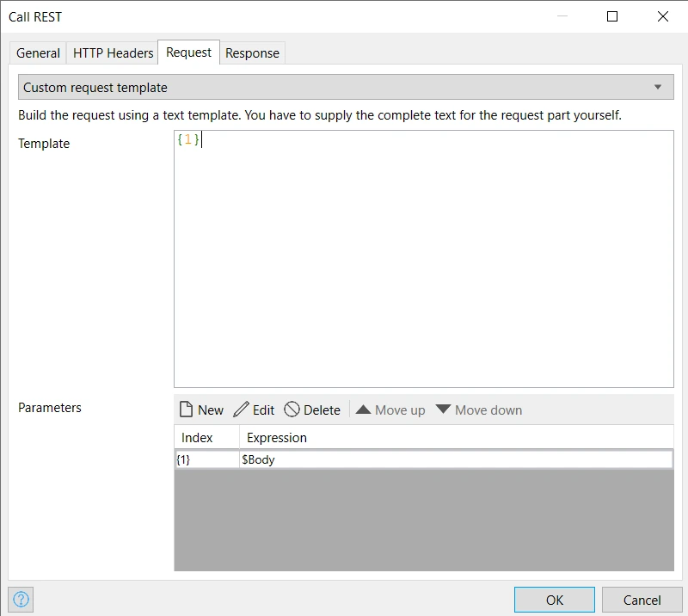
Task: Select the $Body expression cell
Action: click(457, 459)
